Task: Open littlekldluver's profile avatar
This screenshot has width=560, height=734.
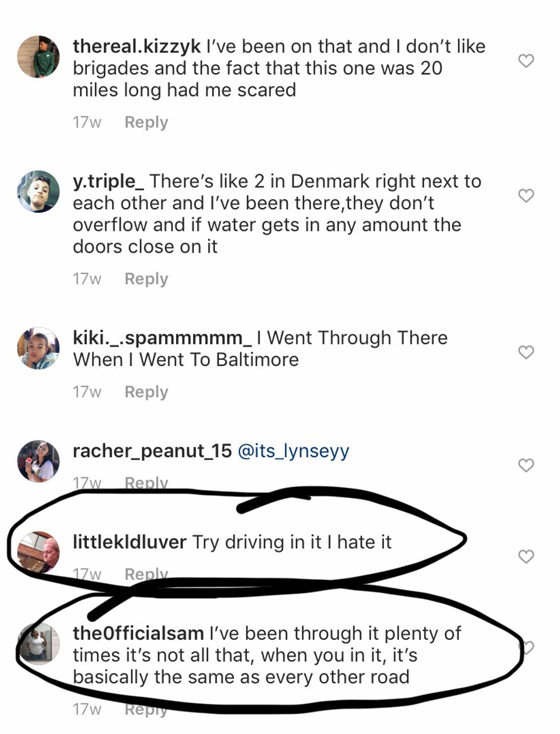Action: coord(38,552)
